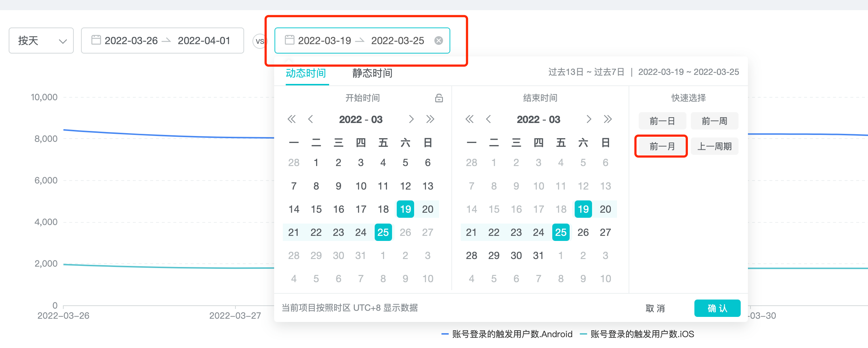Toggle the VS comparison button

259,41
